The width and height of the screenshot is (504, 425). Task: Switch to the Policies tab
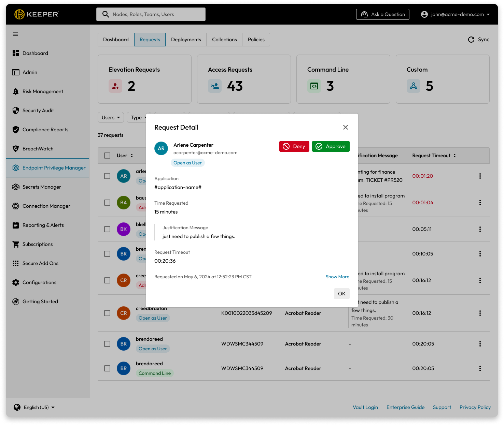click(x=256, y=40)
